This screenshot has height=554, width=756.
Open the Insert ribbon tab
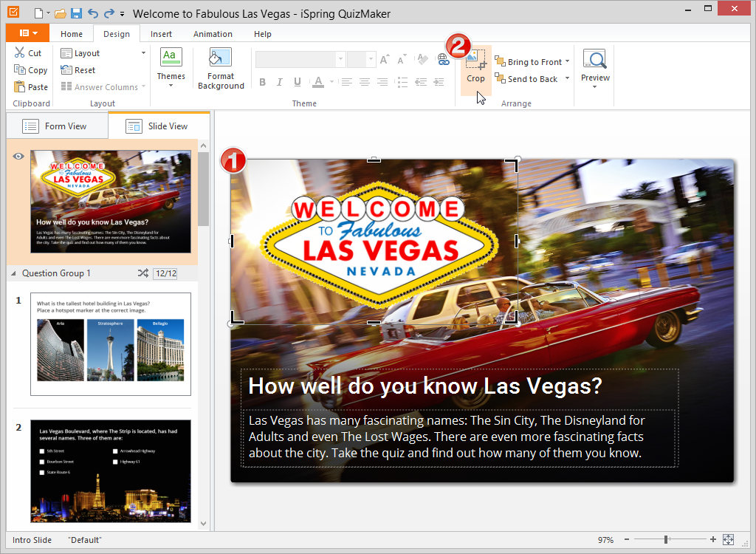click(161, 34)
